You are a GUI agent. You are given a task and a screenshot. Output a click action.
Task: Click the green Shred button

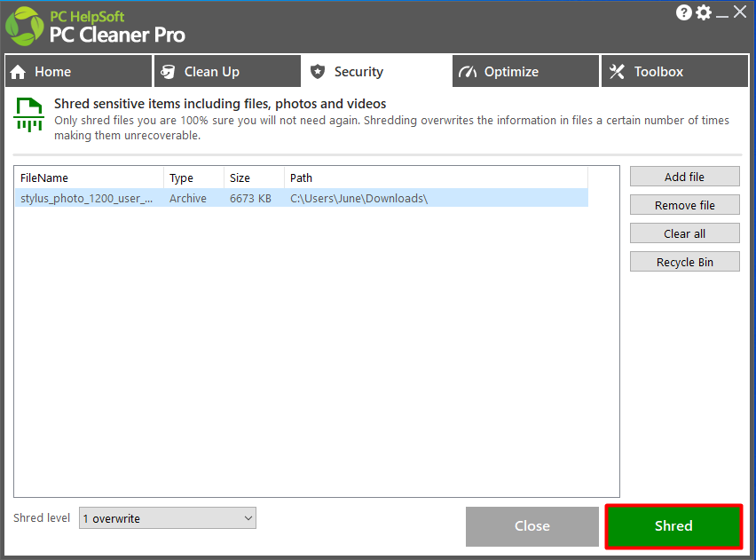[673, 526]
